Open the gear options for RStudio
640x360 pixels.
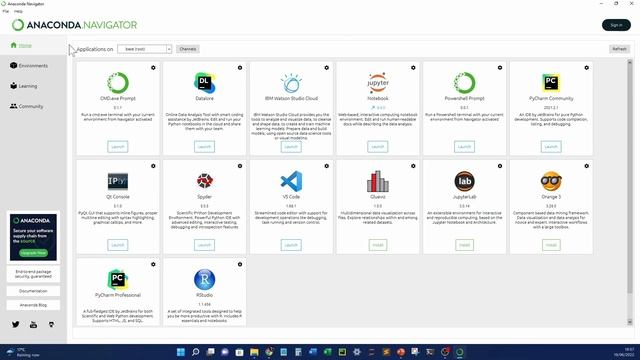click(240, 264)
